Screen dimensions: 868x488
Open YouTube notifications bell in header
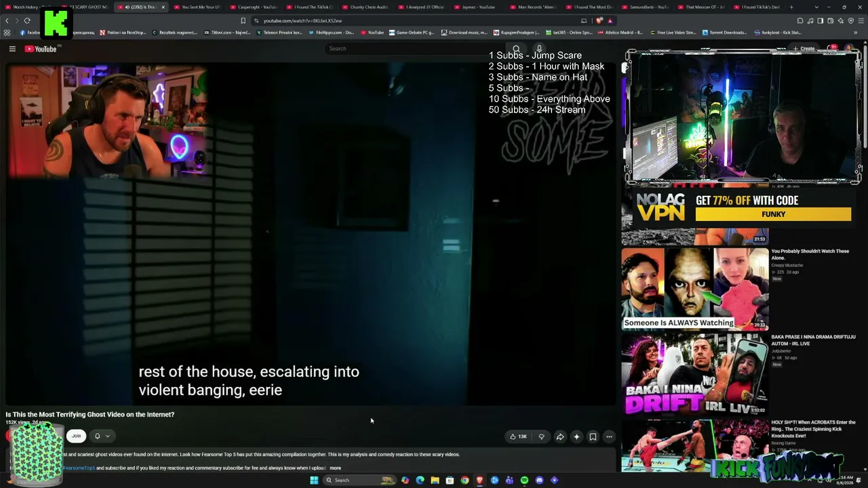coord(833,49)
